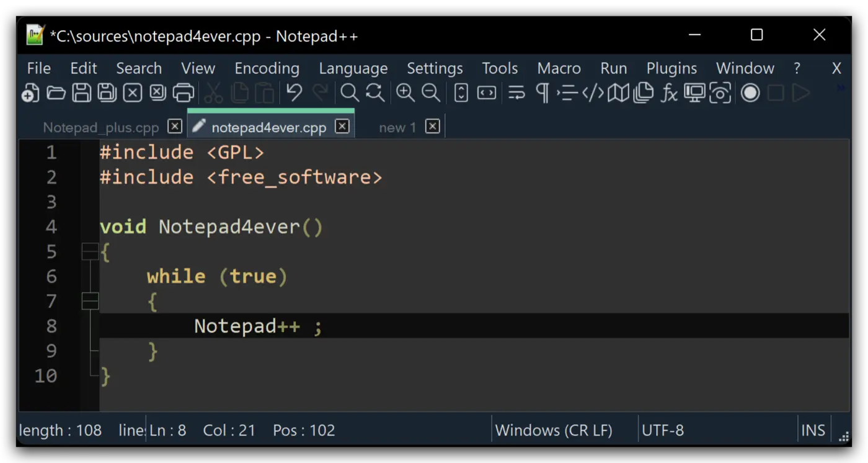Toggle INS insert mode in status bar

click(x=813, y=430)
